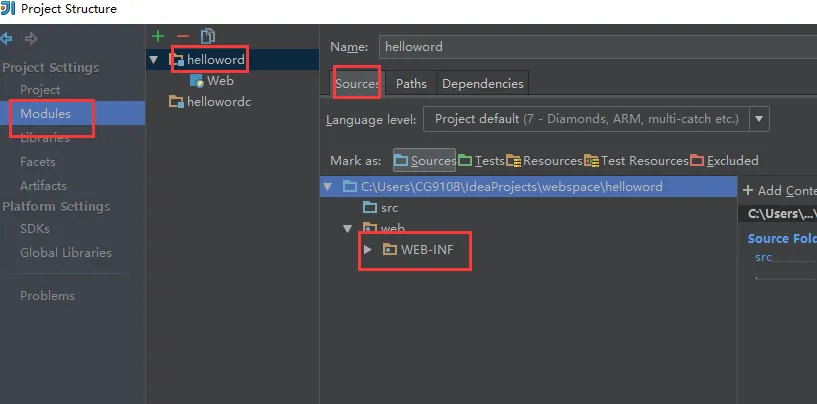This screenshot has height=404, width=817.
Task: Collapse the web folder node
Action: [x=348, y=228]
